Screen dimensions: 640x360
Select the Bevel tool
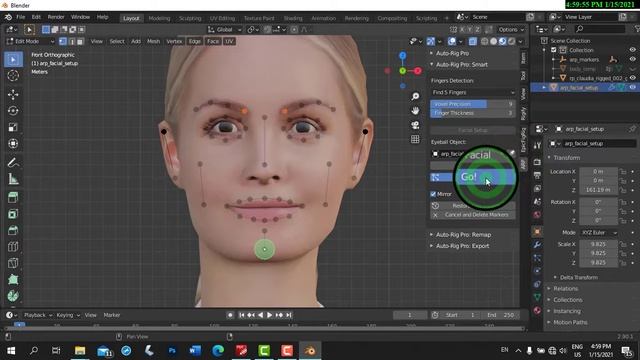(x=13, y=230)
